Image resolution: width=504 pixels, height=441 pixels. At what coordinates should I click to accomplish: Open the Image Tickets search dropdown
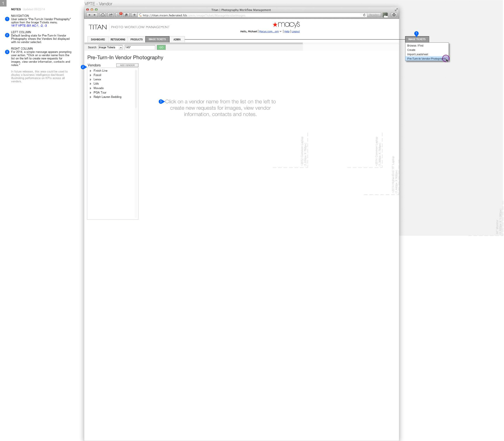click(121, 48)
